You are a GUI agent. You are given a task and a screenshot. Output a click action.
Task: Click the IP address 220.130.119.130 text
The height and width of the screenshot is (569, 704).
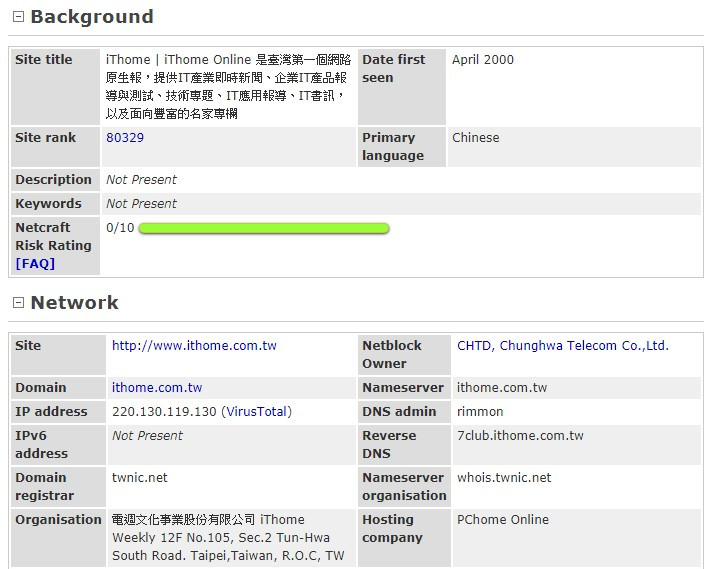pyautogui.click(x=164, y=411)
